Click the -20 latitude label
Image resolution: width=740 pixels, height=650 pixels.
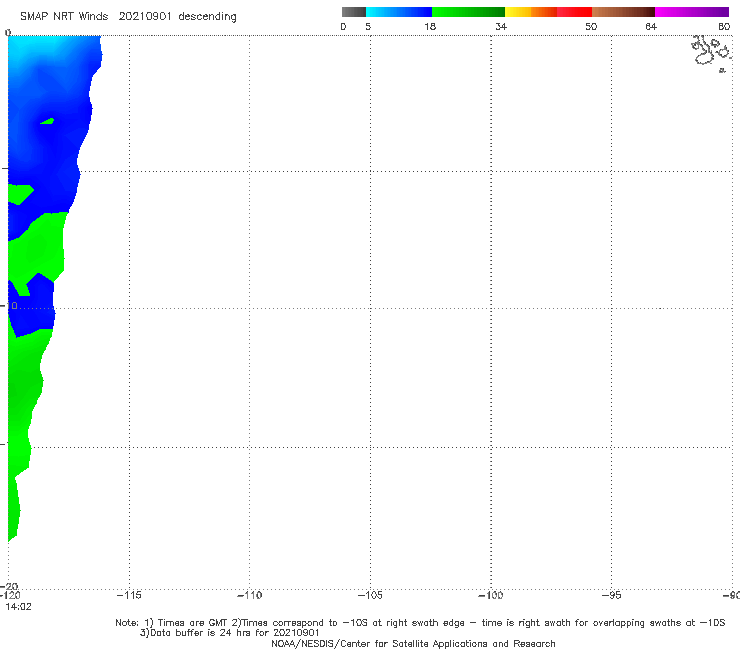pos(9,586)
